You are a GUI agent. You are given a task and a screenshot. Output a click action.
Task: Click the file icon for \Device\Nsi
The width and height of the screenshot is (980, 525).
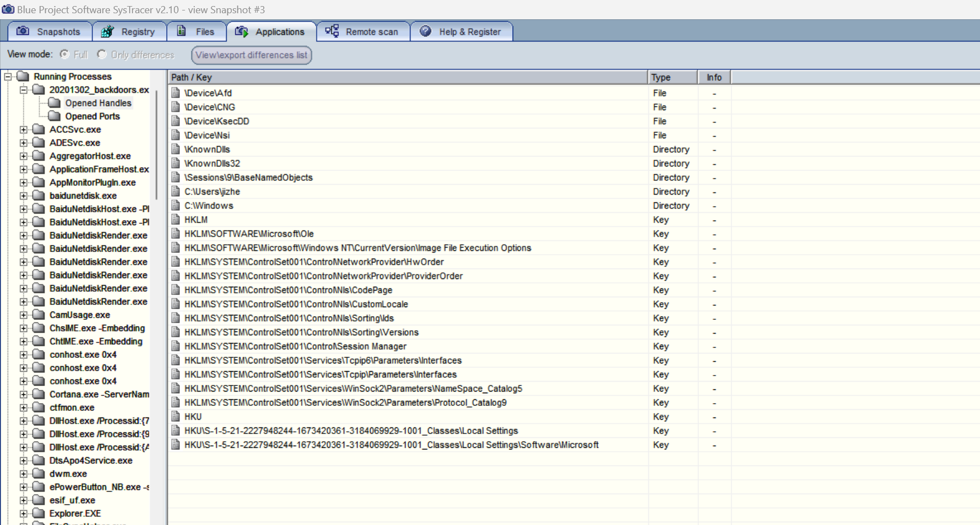[x=175, y=135]
